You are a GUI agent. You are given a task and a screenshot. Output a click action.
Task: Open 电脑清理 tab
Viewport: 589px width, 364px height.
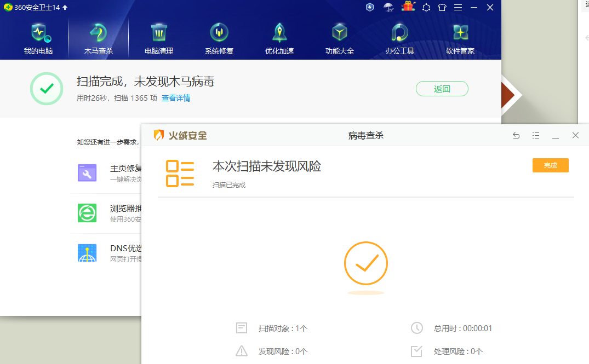coord(159,39)
